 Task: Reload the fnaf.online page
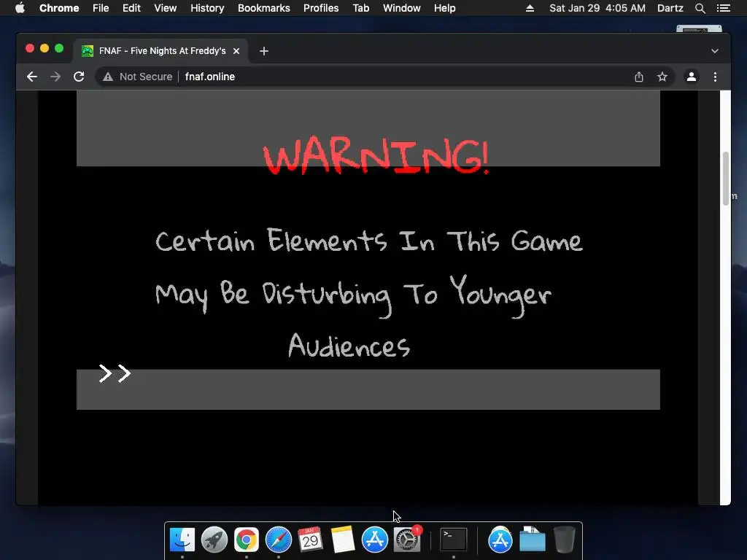pyautogui.click(x=79, y=77)
